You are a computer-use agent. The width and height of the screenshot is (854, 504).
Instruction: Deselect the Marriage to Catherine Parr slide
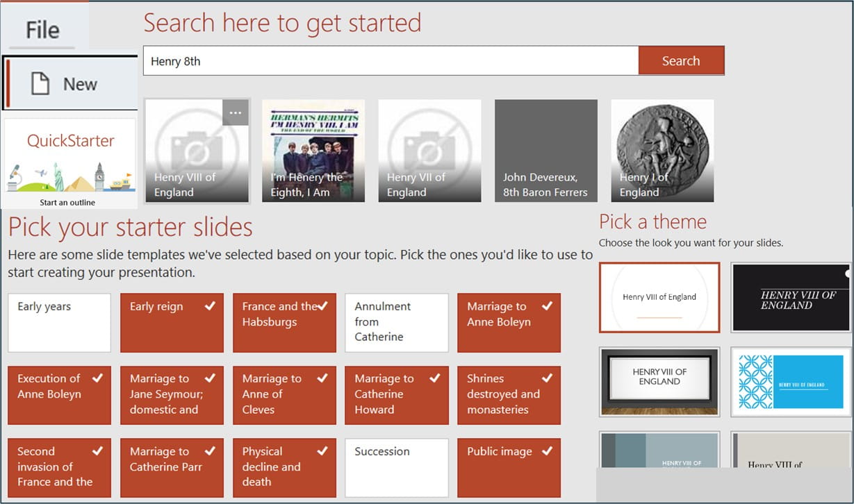[x=172, y=467]
